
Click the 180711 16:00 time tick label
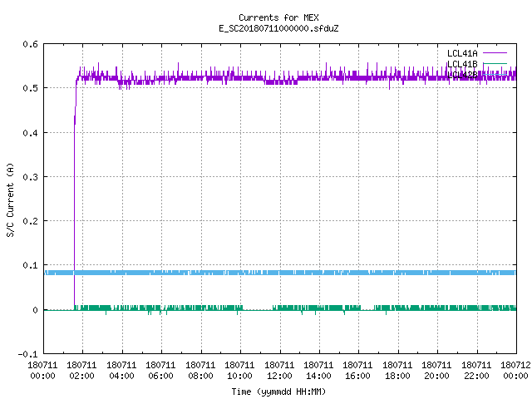click(358, 371)
